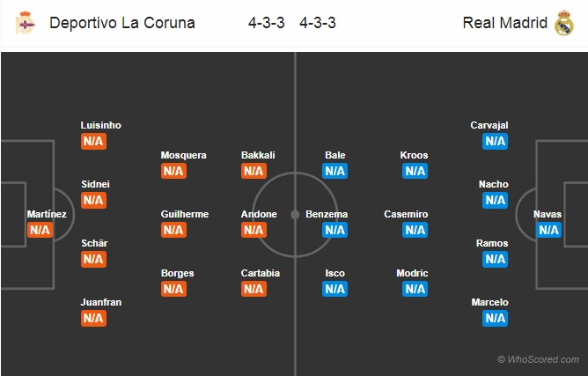Click the Modric N/A rating badge
The width and height of the screenshot is (588, 376).
(415, 290)
